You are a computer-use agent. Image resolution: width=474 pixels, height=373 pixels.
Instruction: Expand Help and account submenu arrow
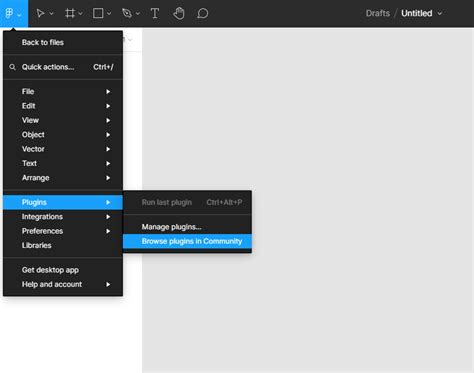click(x=108, y=284)
